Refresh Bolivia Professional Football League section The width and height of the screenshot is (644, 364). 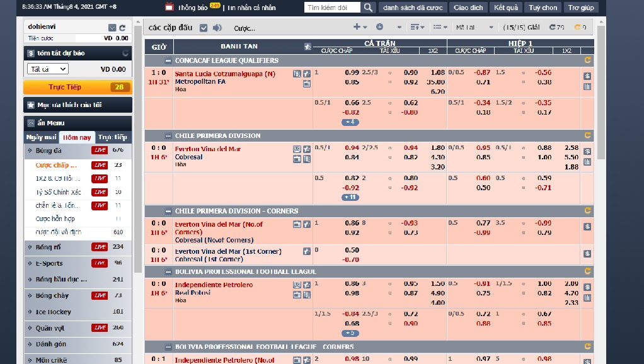tap(588, 271)
